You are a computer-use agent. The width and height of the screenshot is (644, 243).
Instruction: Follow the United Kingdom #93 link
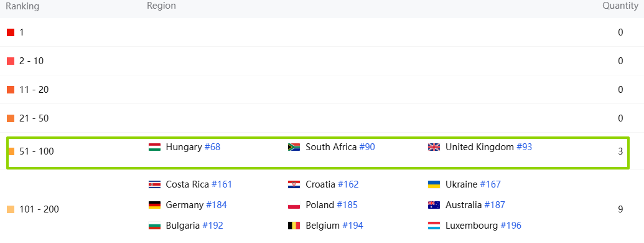(524, 147)
